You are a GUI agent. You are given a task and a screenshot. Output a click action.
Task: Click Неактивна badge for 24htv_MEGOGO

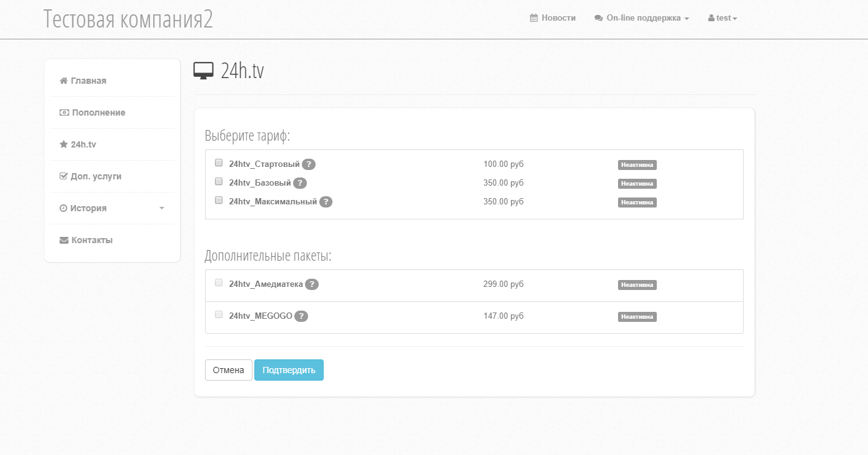point(637,317)
